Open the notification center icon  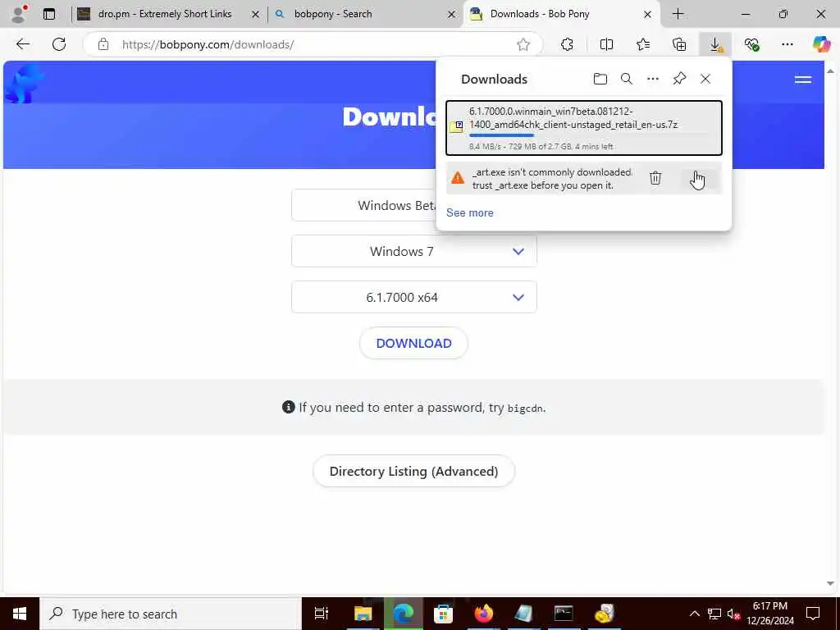(813, 614)
